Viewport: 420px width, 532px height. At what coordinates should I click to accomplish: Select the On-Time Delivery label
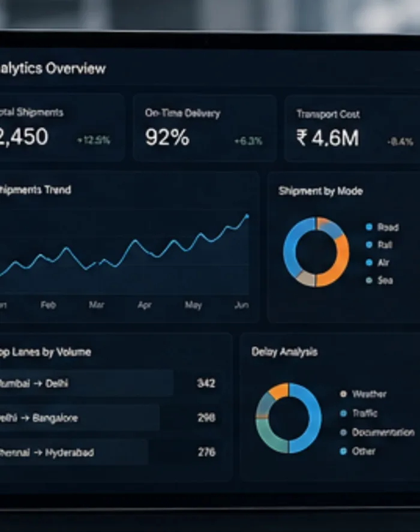coord(183,113)
